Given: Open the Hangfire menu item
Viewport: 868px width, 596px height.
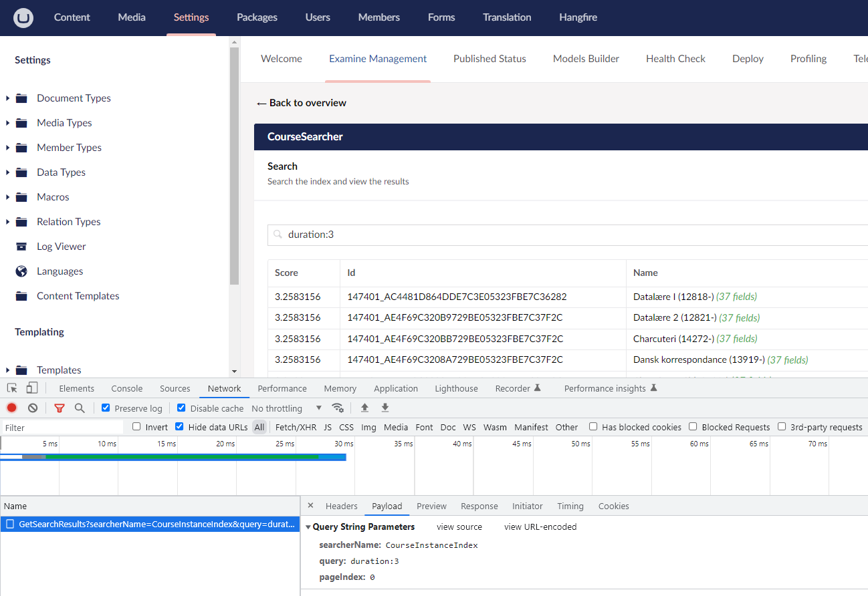Looking at the screenshot, I should tap(578, 17).
